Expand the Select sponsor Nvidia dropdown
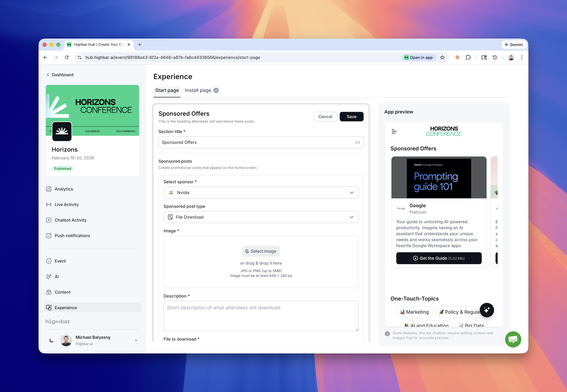The width and height of the screenshot is (567, 392). click(261, 192)
